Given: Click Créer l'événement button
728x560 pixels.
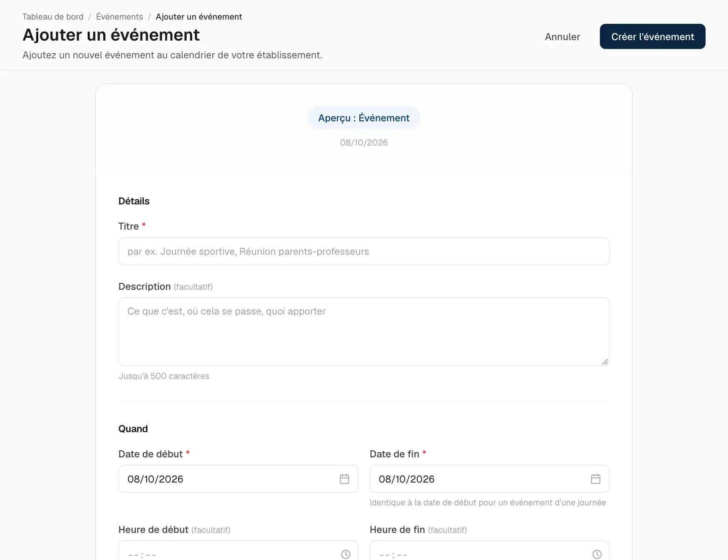Looking at the screenshot, I should (652, 36).
